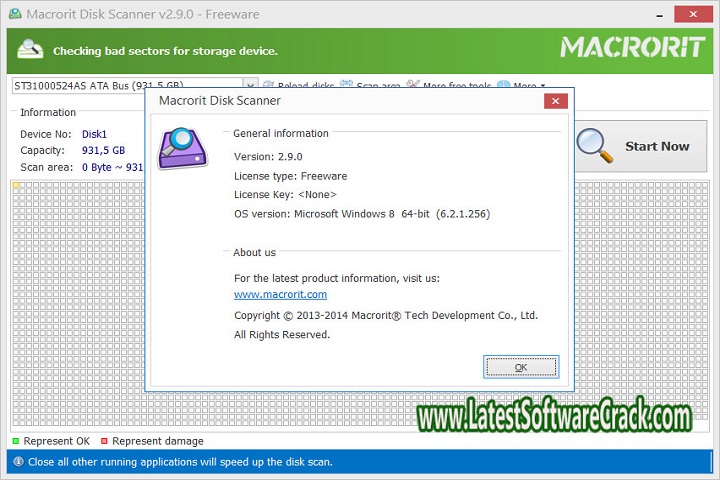Click the 931,5 GB capacity value

click(x=103, y=150)
